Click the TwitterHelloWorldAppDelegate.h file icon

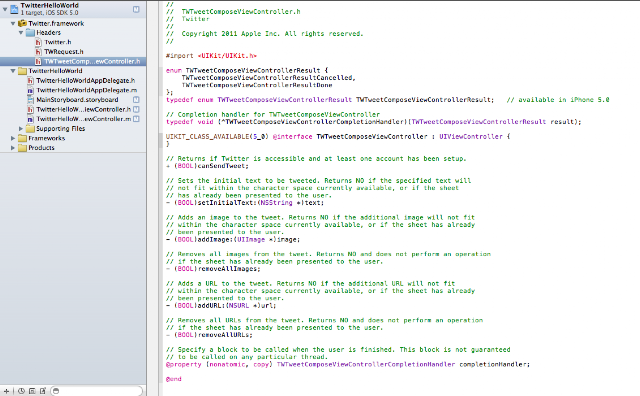(30, 80)
